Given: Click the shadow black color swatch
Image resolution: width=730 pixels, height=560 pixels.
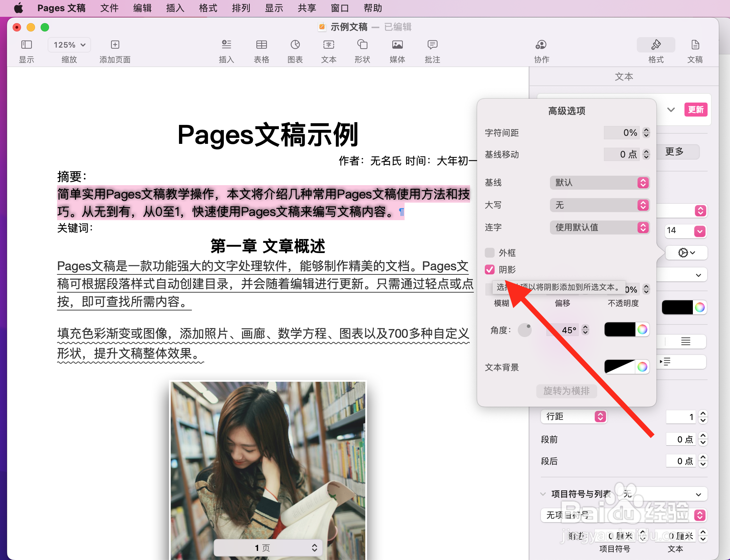Looking at the screenshot, I should click(x=620, y=330).
